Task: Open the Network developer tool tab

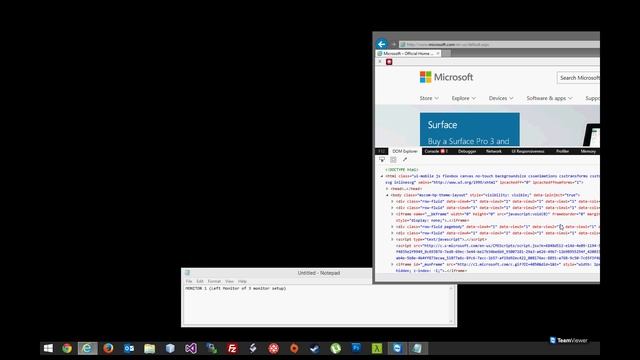Action: coord(493,151)
